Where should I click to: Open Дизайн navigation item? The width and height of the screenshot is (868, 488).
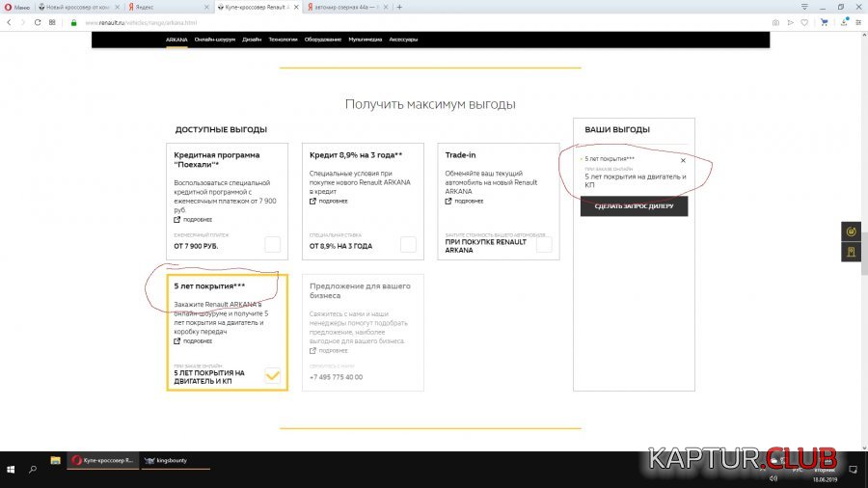pyautogui.click(x=252, y=40)
